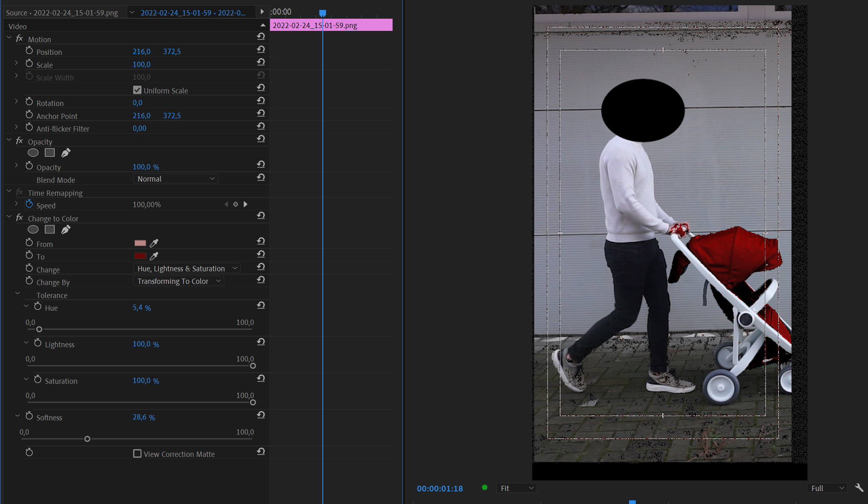The image size is (868, 504).
Task: Uncheck the Uniform Scale checkbox
Action: (x=137, y=90)
